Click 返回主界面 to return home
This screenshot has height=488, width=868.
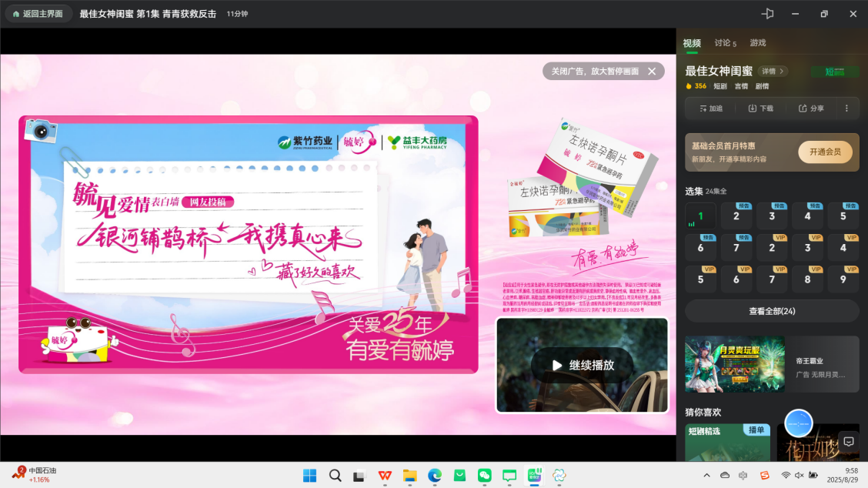coord(38,14)
